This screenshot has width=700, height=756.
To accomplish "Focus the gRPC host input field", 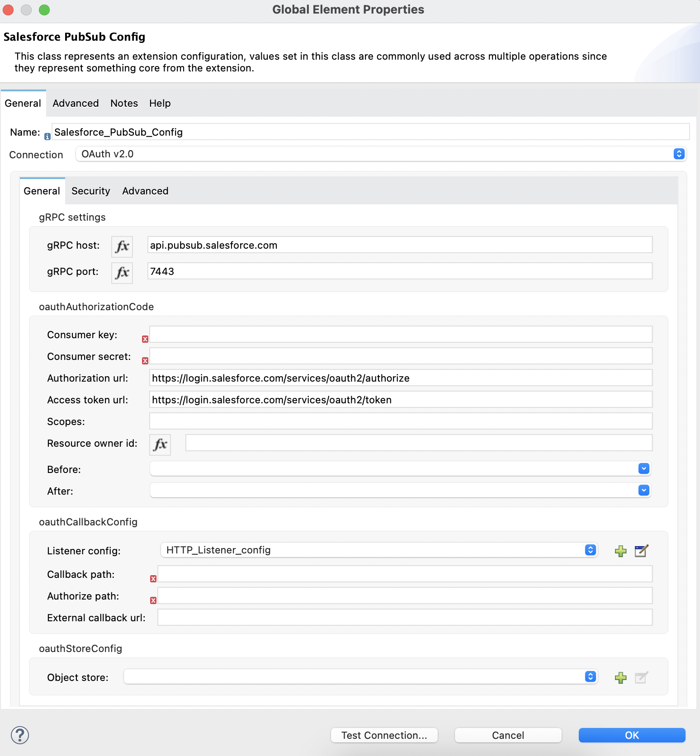I will click(x=400, y=245).
